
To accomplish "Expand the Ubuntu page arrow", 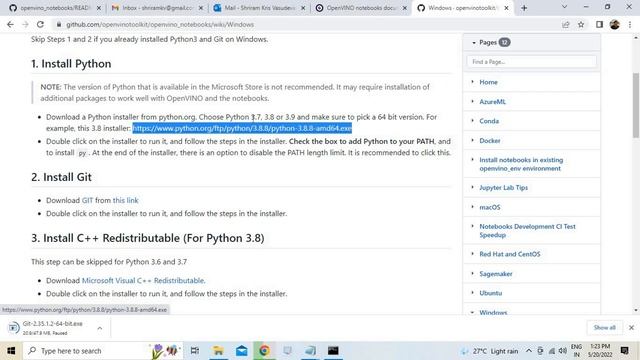I will [473, 293].
